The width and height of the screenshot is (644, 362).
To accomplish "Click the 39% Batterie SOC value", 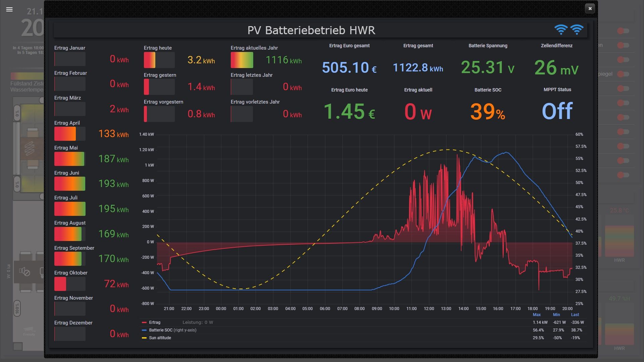I will (x=488, y=112).
